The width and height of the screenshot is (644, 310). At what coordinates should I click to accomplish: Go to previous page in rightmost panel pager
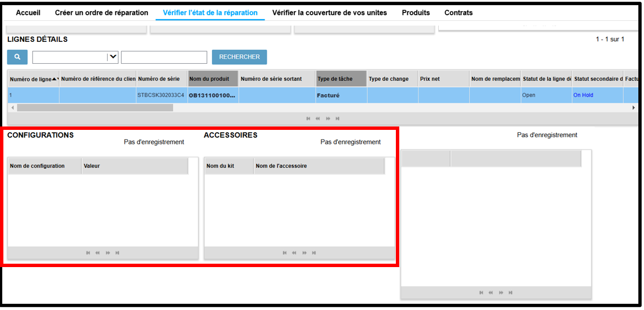pos(491,292)
